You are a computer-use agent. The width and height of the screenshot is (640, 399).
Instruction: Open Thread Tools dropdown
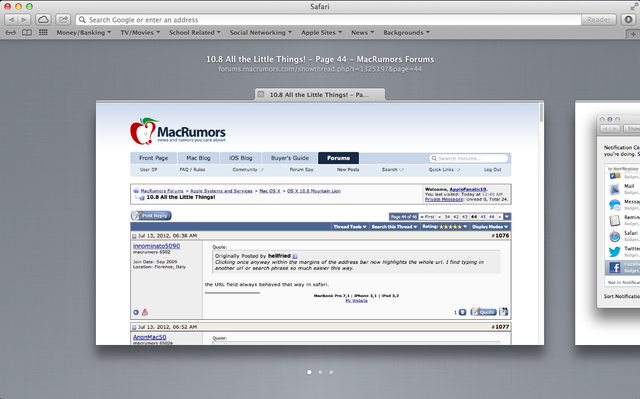pyautogui.click(x=350, y=226)
